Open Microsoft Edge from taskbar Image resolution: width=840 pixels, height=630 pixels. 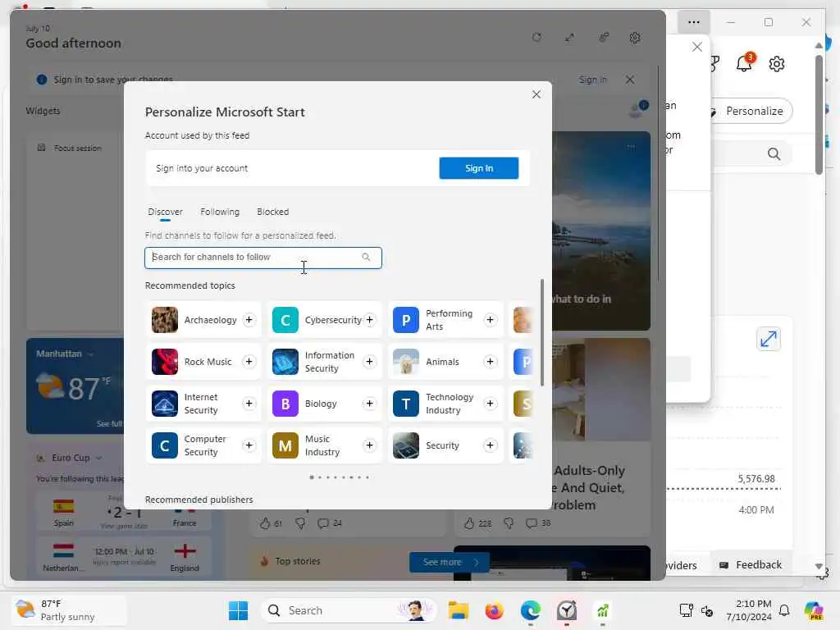[531, 610]
